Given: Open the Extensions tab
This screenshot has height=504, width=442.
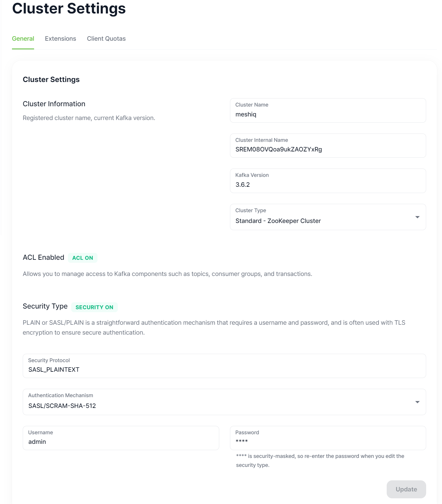Looking at the screenshot, I should click(x=60, y=39).
